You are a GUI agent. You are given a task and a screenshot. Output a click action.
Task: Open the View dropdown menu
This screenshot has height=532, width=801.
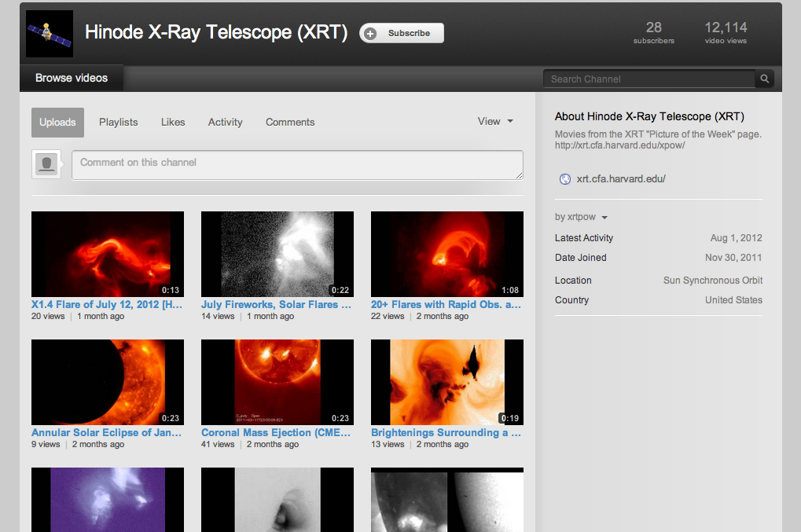coord(495,122)
